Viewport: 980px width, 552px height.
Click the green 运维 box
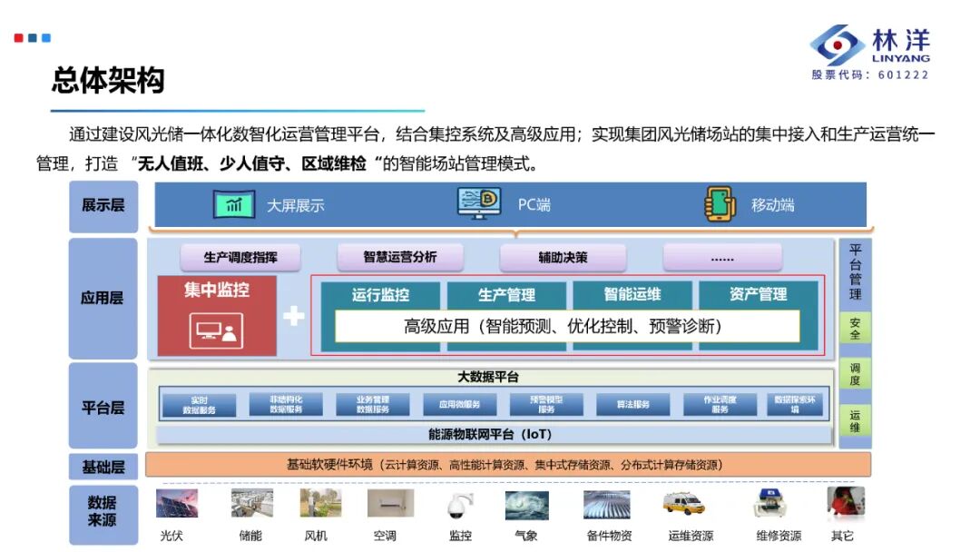[x=856, y=421]
